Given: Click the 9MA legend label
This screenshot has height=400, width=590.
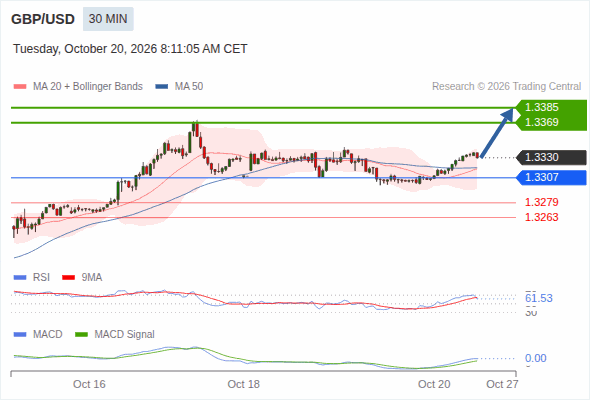Looking at the screenshot, I should (x=92, y=278).
